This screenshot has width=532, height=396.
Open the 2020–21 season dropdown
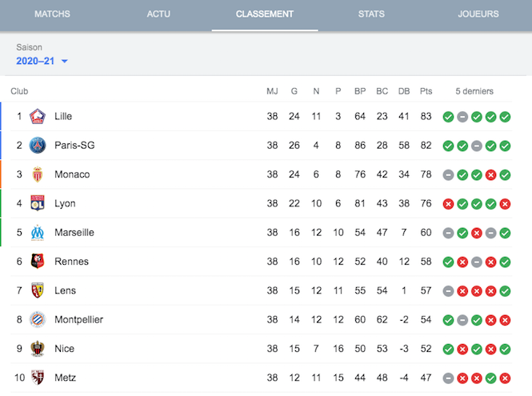(42, 61)
